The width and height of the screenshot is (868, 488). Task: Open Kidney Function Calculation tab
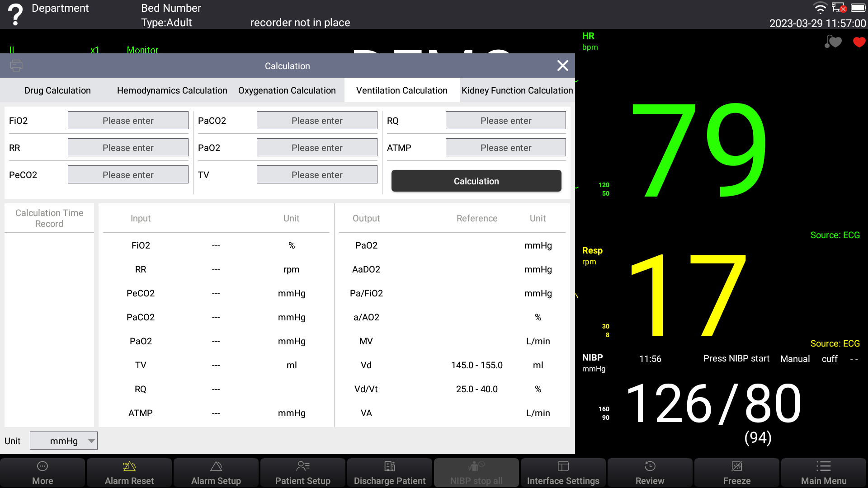pyautogui.click(x=517, y=90)
